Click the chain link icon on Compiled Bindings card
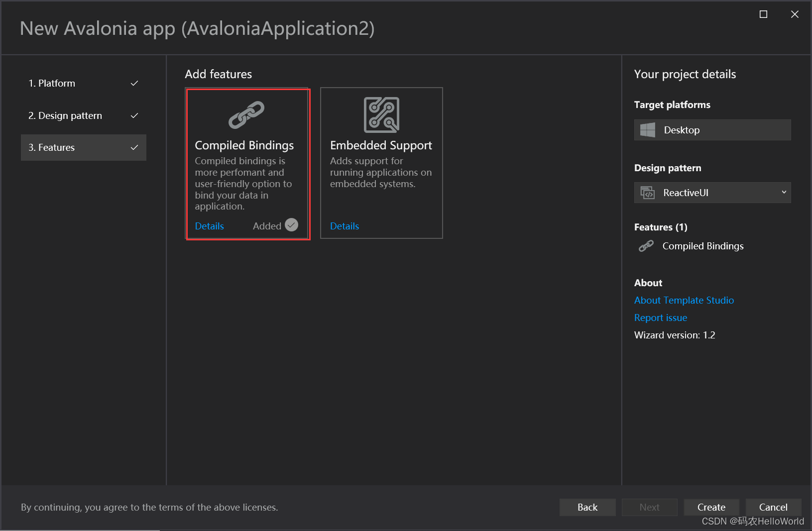Viewport: 812px width, 531px height. 247,114
